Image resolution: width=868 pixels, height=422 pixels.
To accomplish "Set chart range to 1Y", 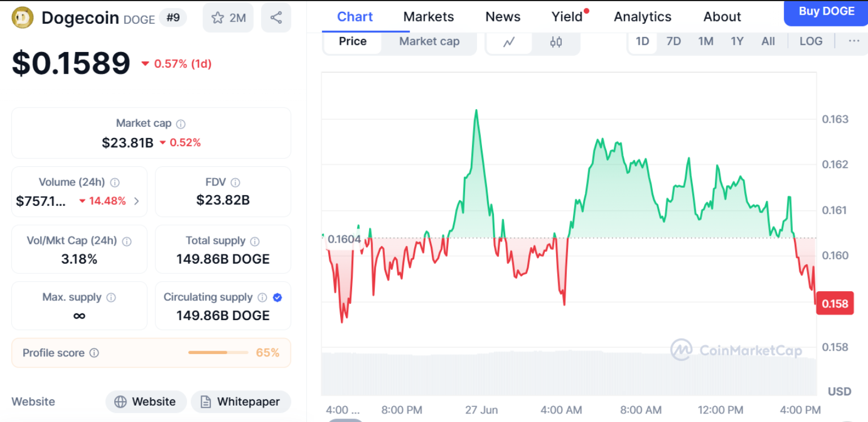I will 737,41.
